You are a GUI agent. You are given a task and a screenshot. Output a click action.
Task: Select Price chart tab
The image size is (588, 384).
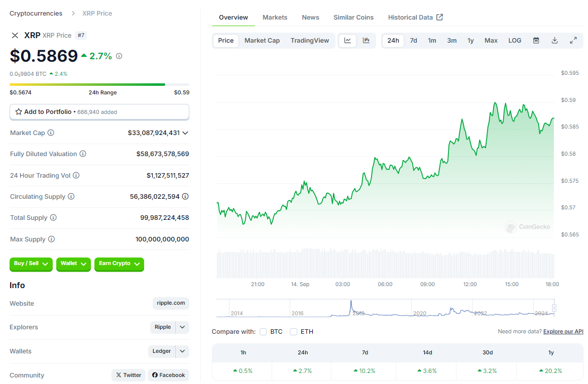pos(226,41)
